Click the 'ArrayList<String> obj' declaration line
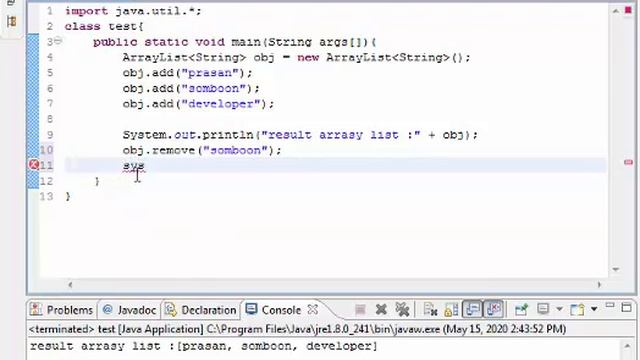The height and width of the screenshot is (360, 640). tap(296, 58)
